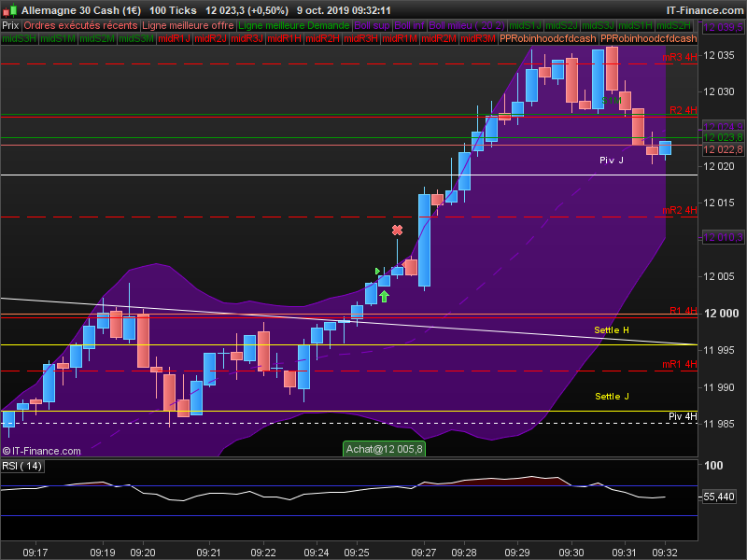Click the 12 023,8 green demand price tag
747x560 pixels.
[x=723, y=137]
